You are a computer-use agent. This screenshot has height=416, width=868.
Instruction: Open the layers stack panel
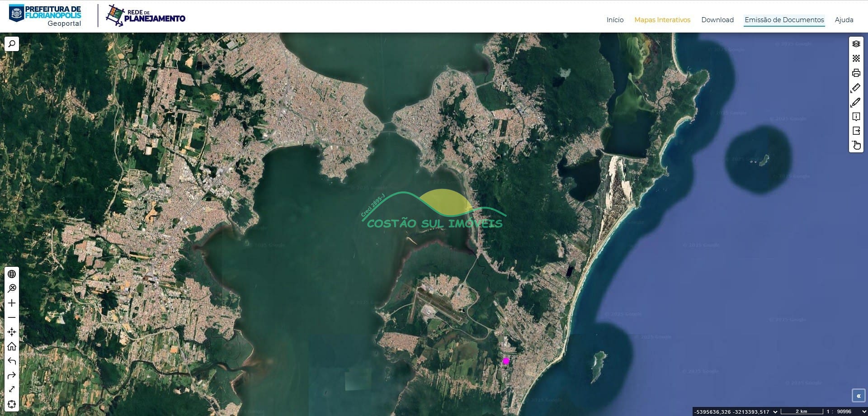tap(856, 44)
